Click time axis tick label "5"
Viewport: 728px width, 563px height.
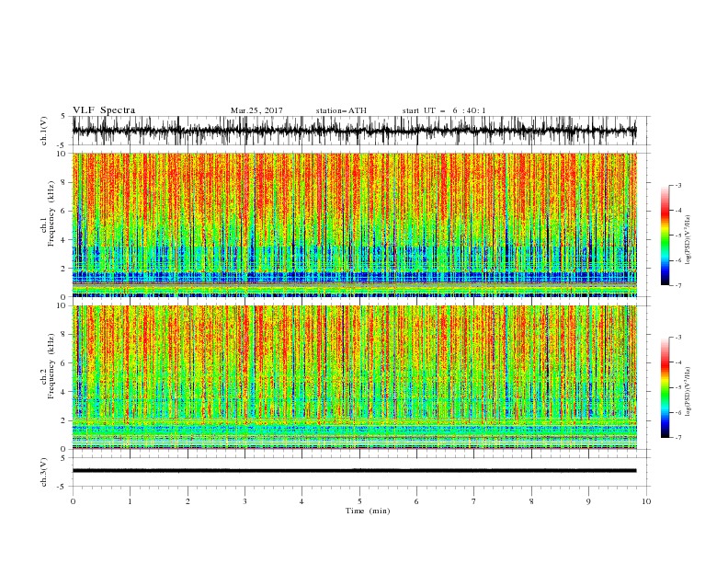click(359, 501)
